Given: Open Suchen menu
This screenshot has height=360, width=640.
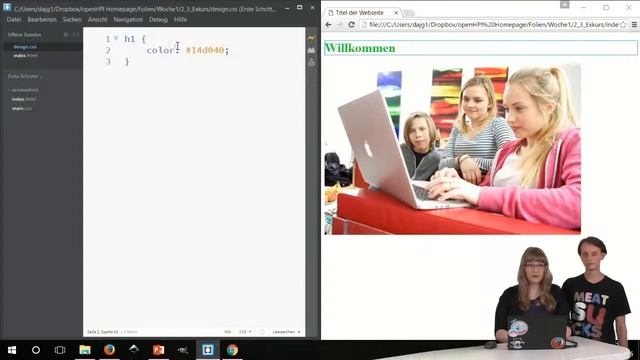Looking at the screenshot, I should click(72, 20).
